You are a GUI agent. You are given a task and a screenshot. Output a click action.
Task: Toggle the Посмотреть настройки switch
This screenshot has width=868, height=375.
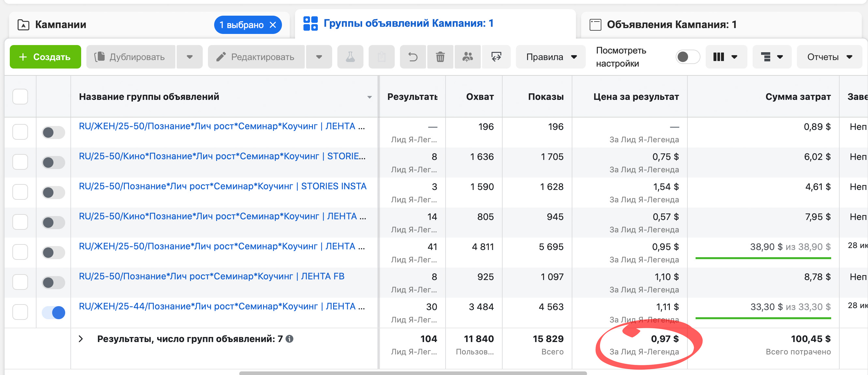(687, 57)
